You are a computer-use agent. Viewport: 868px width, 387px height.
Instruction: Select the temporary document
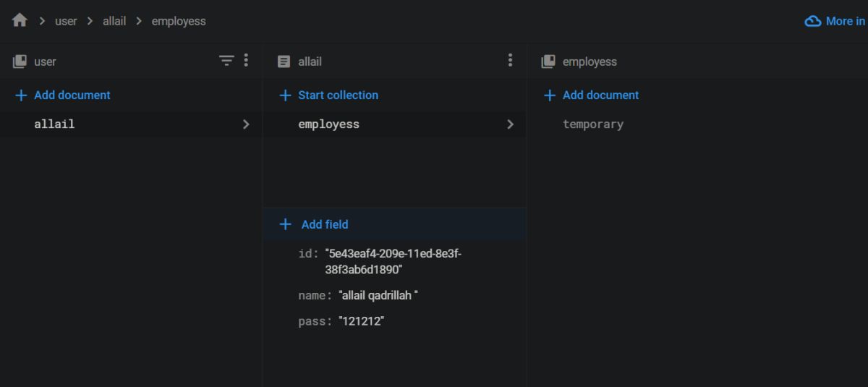tap(593, 124)
